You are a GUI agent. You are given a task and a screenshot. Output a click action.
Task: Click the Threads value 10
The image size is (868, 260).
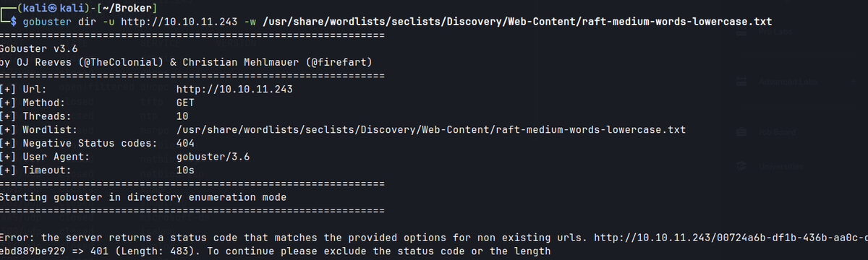click(x=182, y=116)
